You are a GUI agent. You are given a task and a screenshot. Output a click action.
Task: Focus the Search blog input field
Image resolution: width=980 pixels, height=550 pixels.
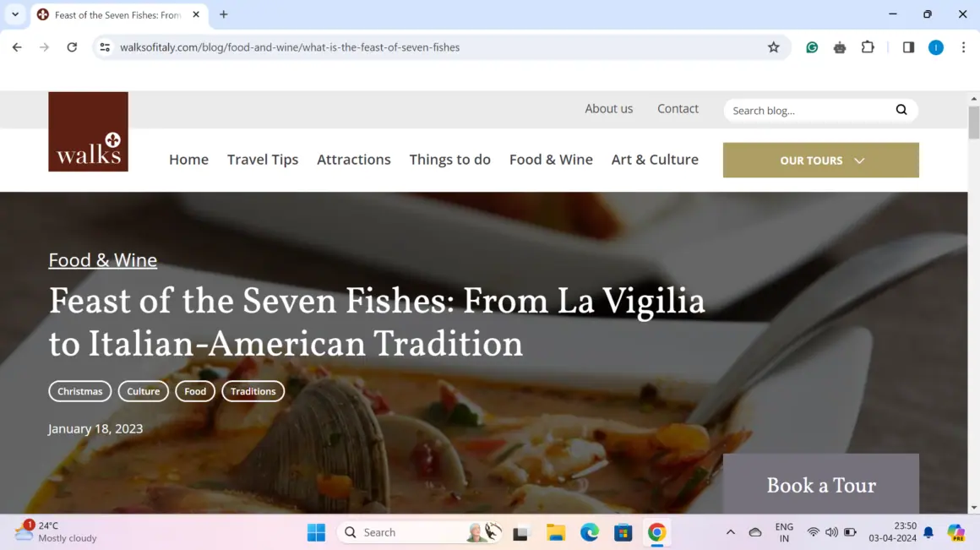[x=809, y=111]
